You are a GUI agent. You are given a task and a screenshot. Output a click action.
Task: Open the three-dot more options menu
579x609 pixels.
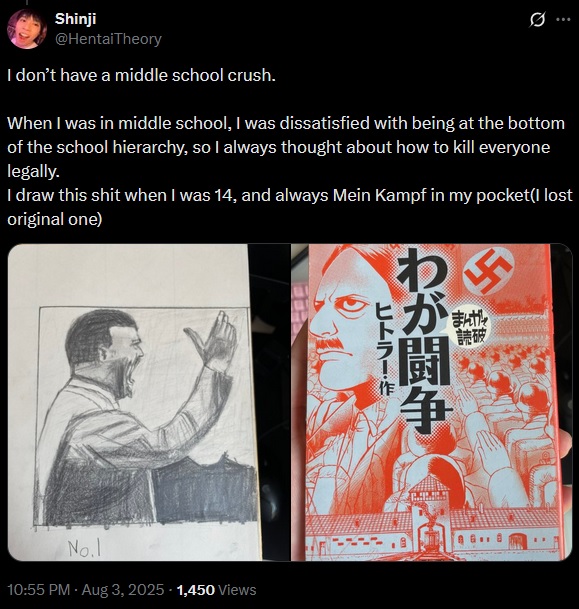click(x=563, y=19)
